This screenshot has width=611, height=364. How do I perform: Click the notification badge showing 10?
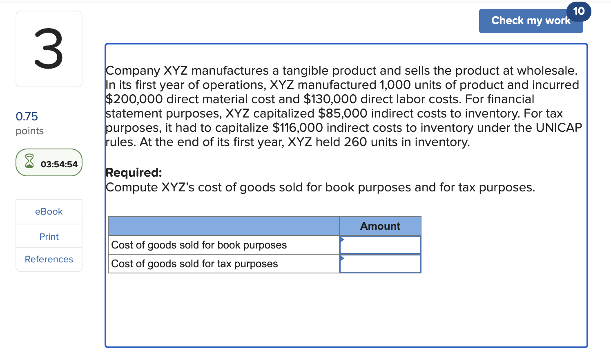pos(579,11)
